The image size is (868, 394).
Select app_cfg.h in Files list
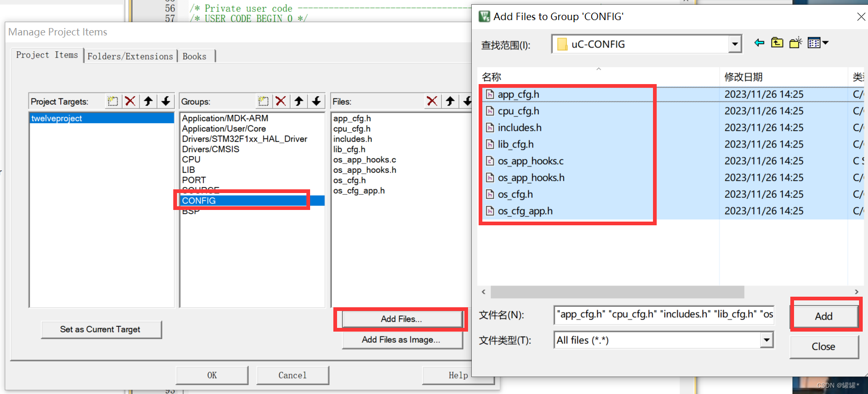(x=352, y=118)
